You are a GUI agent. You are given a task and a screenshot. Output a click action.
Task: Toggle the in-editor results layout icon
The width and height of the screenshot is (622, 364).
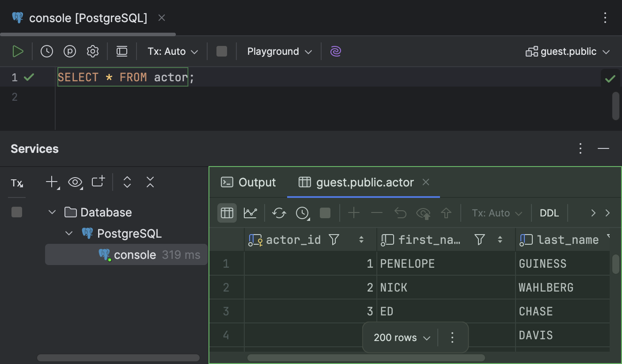pyautogui.click(x=122, y=51)
